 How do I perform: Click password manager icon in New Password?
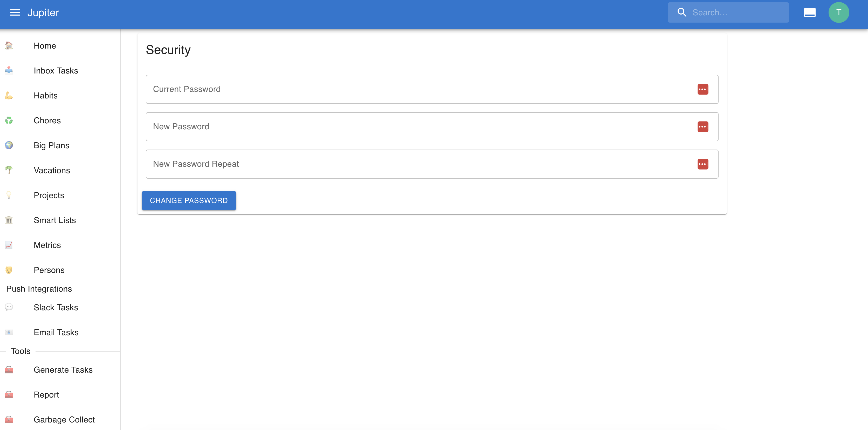702,127
